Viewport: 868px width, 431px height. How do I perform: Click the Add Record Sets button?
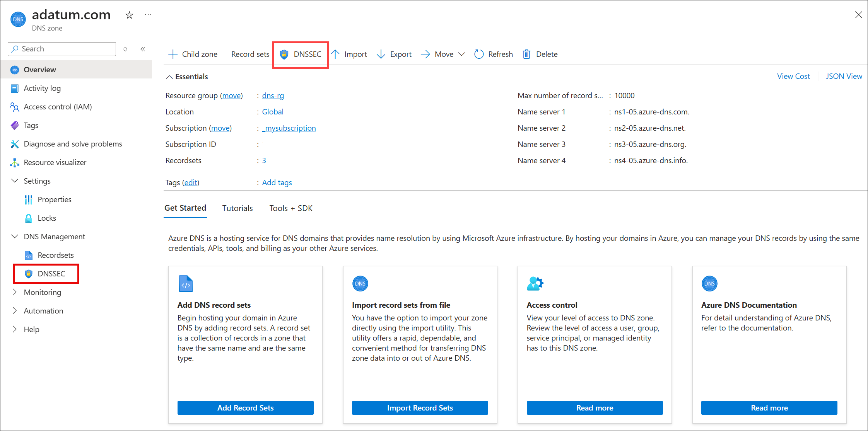(x=245, y=408)
